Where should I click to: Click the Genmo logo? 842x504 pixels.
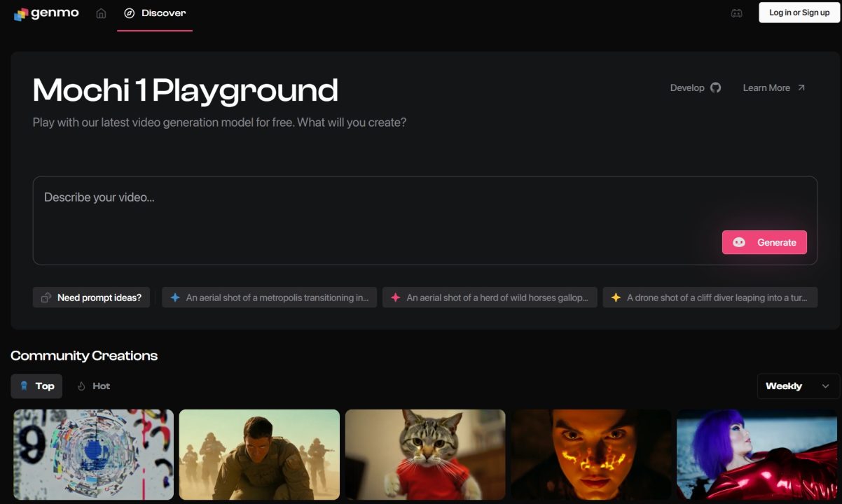pos(46,13)
